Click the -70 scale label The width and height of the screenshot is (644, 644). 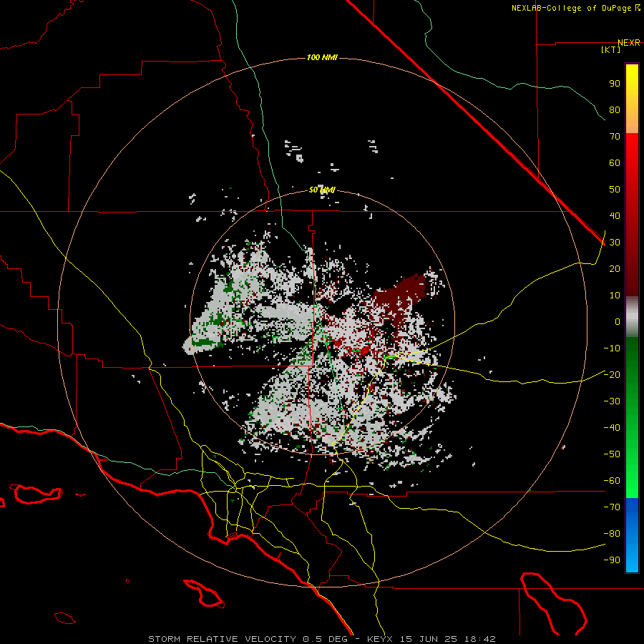[x=612, y=507]
